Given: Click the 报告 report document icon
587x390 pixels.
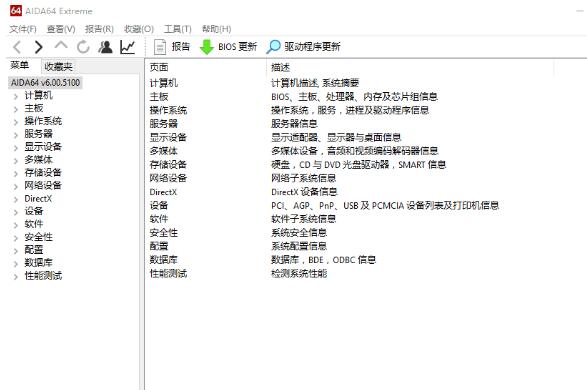Looking at the screenshot, I should coord(160,47).
